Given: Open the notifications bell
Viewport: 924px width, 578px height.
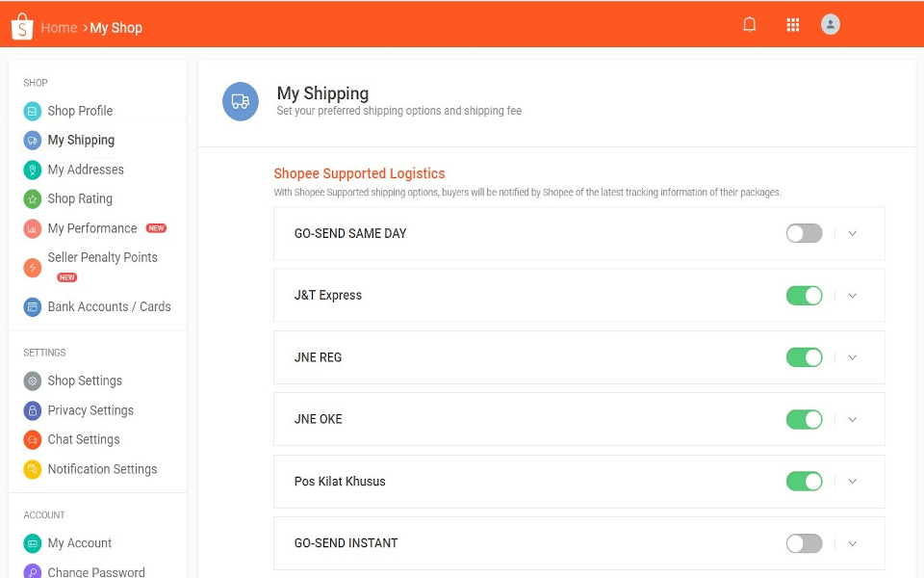Looking at the screenshot, I should point(749,24).
